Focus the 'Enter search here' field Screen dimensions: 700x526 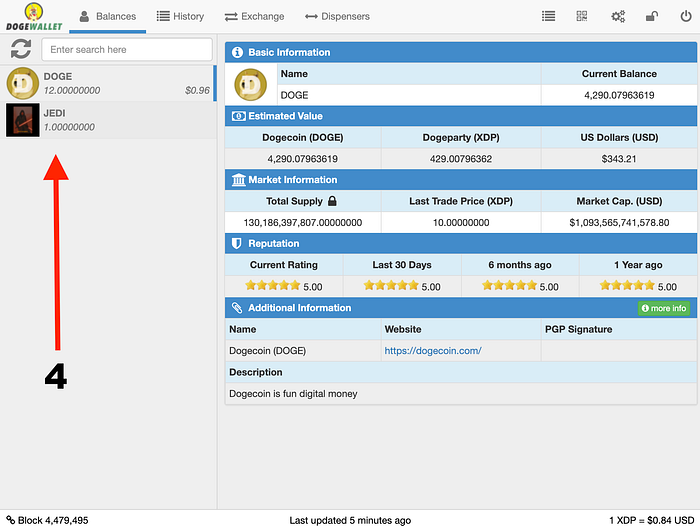pyautogui.click(x=127, y=50)
